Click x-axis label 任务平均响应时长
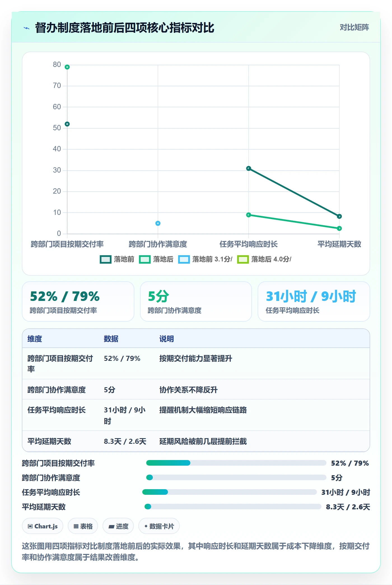The image size is (392, 585). tap(249, 244)
